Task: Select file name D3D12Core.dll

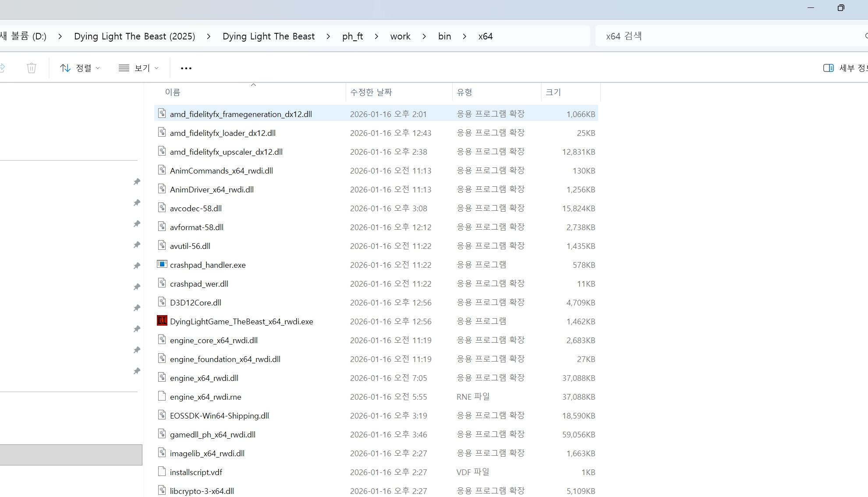Action: tap(195, 303)
